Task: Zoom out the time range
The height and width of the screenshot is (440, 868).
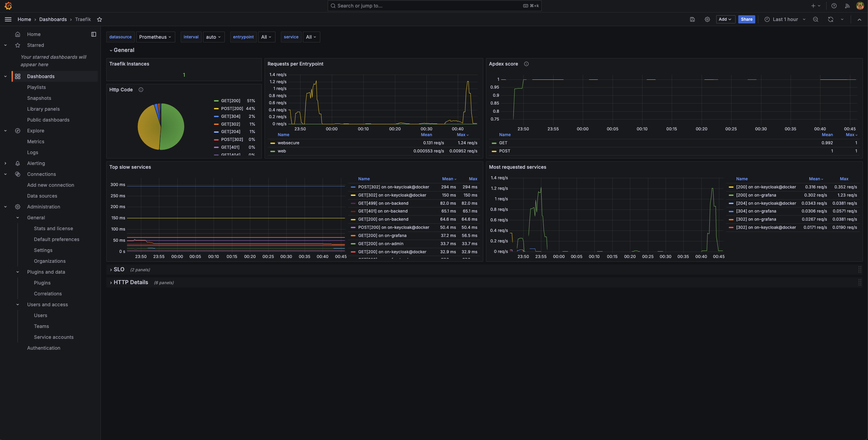Action: coord(816,19)
